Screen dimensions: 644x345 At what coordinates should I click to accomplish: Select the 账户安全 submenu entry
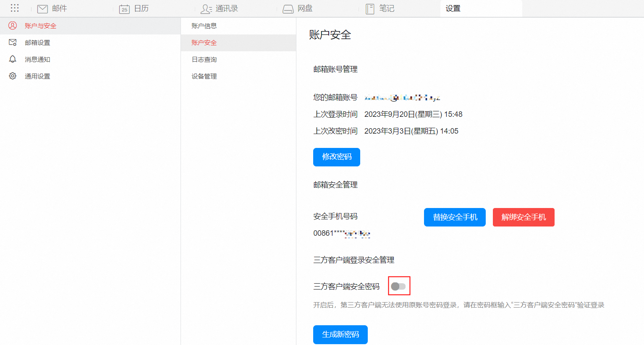click(204, 43)
